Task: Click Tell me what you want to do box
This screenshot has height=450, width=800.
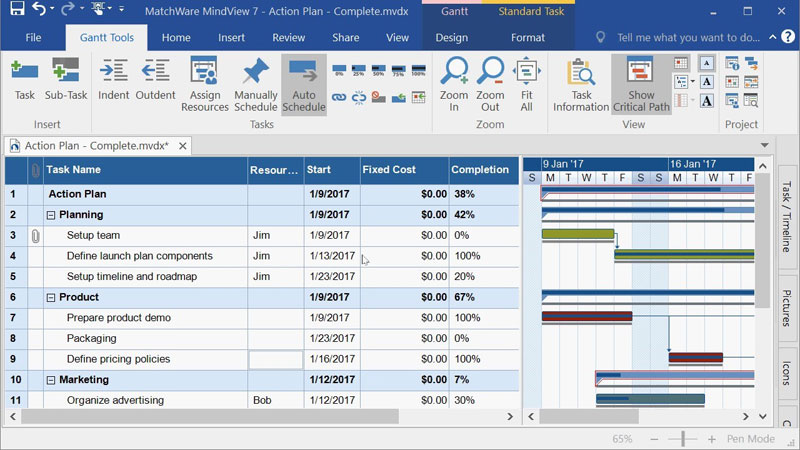Action: click(x=688, y=37)
